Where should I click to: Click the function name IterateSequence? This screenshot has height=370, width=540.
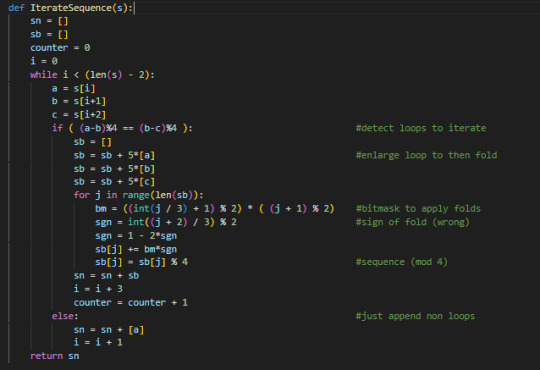click(71, 8)
